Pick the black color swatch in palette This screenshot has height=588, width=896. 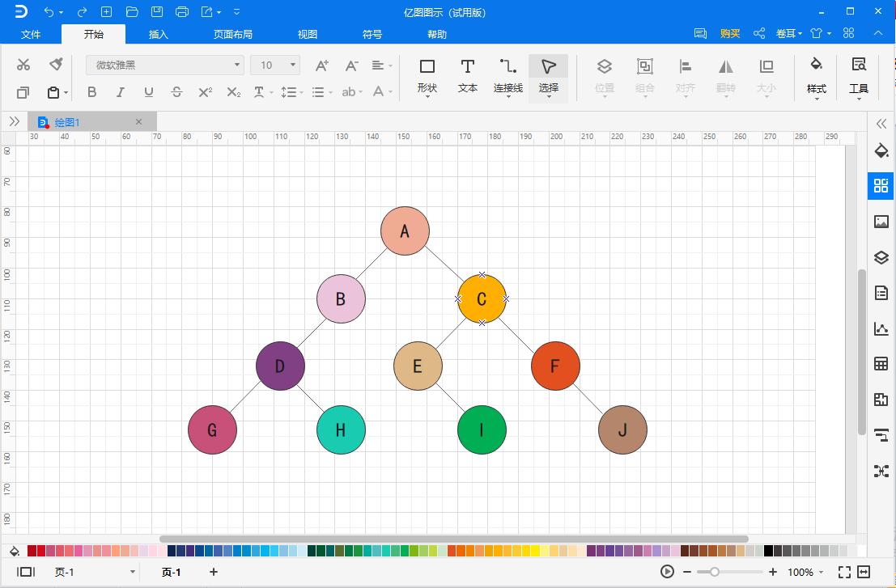768,551
